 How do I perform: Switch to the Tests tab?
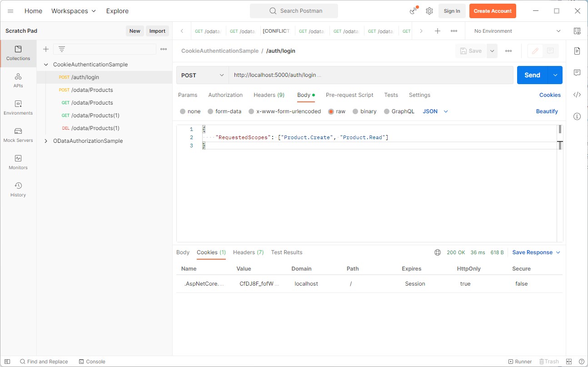(391, 95)
